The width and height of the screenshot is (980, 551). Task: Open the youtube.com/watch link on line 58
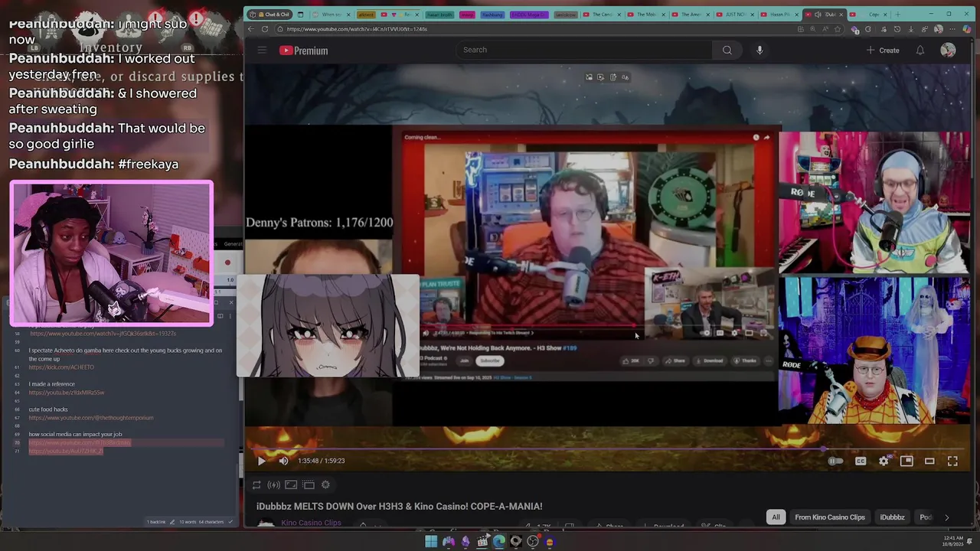pyautogui.click(x=103, y=334)
